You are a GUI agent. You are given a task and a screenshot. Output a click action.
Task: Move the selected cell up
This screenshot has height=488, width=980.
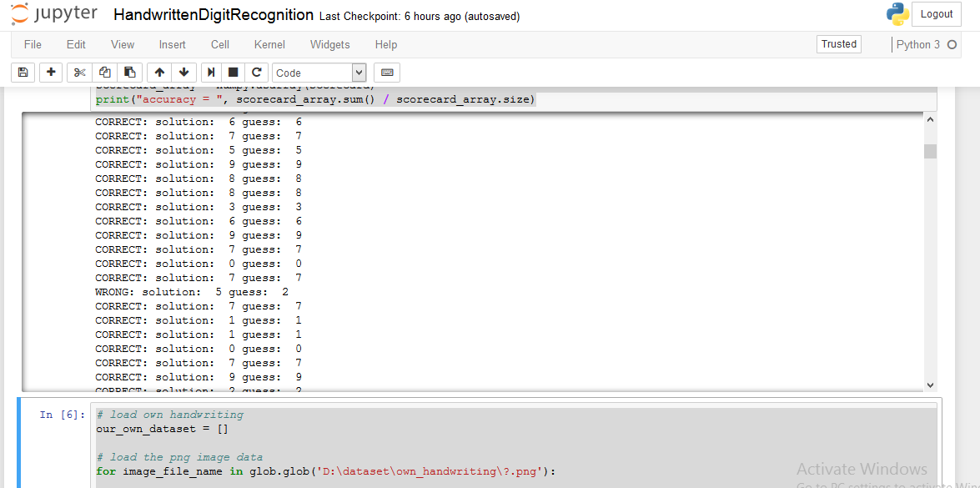(x=158, y=72)
